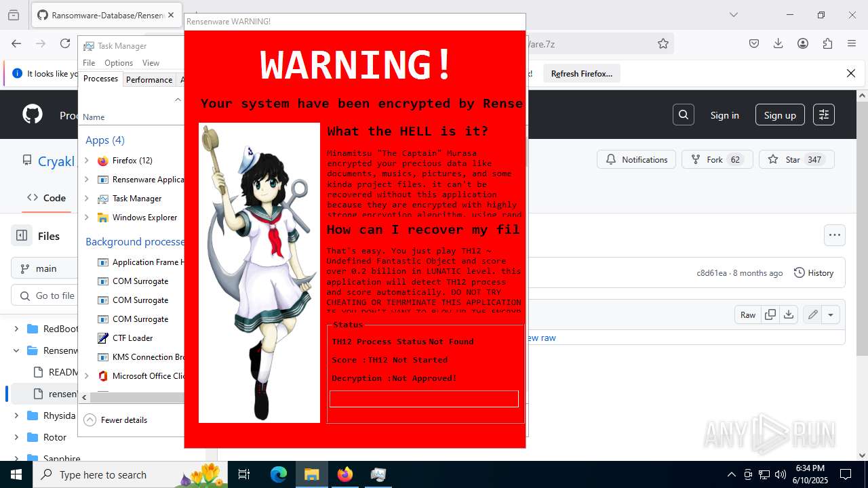
Task: Open the notification center icon
Action: (x=846, y=474)
